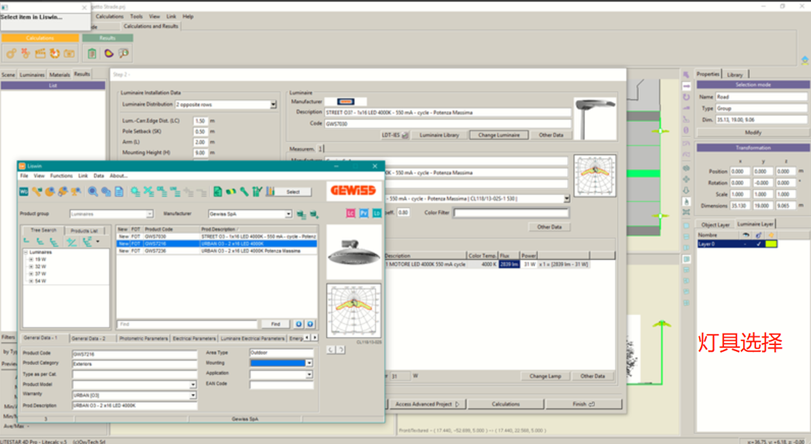Click the rotate-right button under the polar diagram
Image resolution: width=811 pixels, height=444 pixels.
pyautogui.click(x=341, y=350)
